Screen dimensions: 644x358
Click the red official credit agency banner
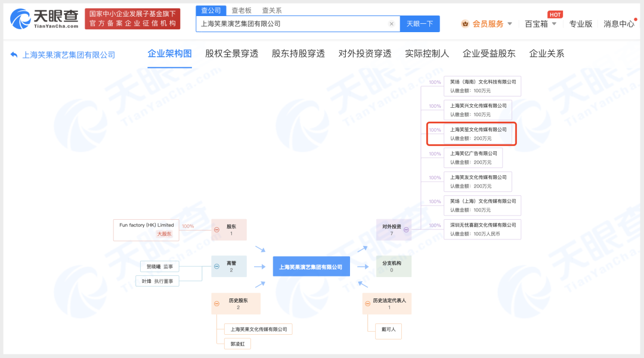click(x=132, y=19)
